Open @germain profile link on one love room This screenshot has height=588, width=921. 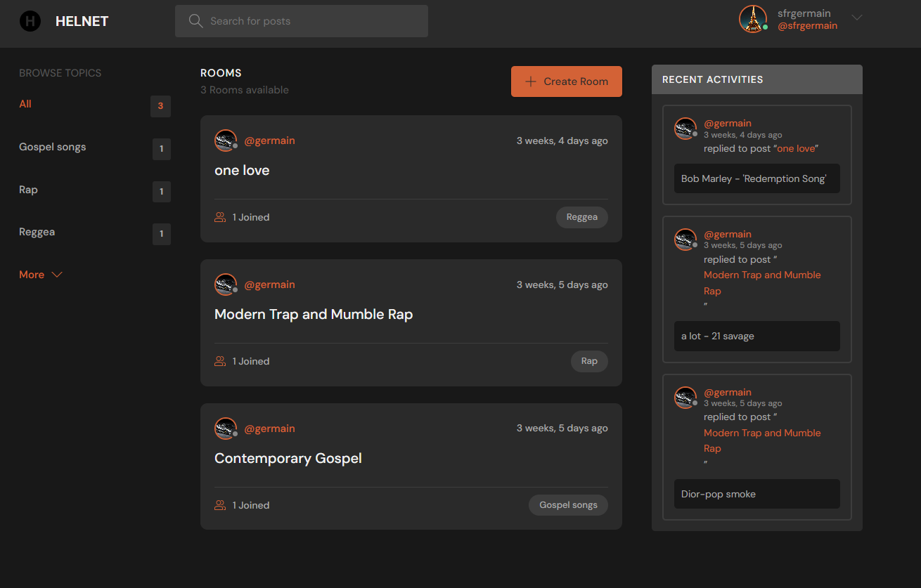270,141
